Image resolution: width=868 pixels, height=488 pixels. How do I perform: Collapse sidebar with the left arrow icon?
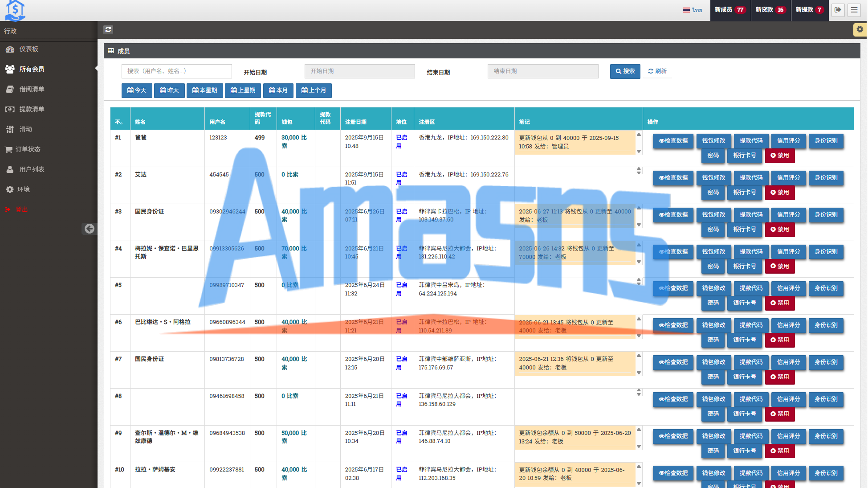point(90,229)
